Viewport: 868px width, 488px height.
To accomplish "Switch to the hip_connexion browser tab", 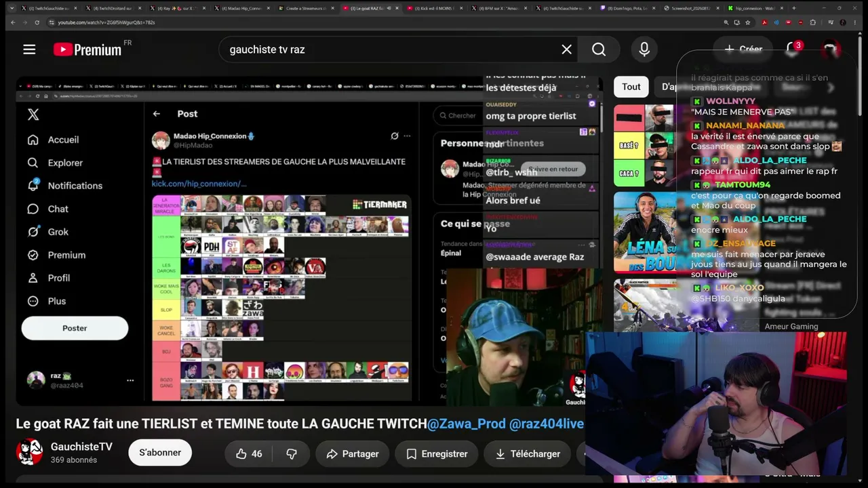I will click(755, 8).
